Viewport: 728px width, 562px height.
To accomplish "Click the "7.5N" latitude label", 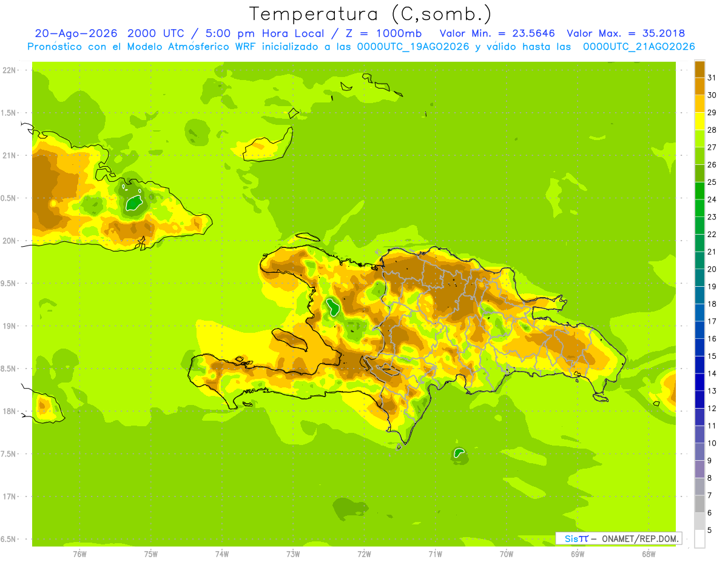I will pos(9,454).
